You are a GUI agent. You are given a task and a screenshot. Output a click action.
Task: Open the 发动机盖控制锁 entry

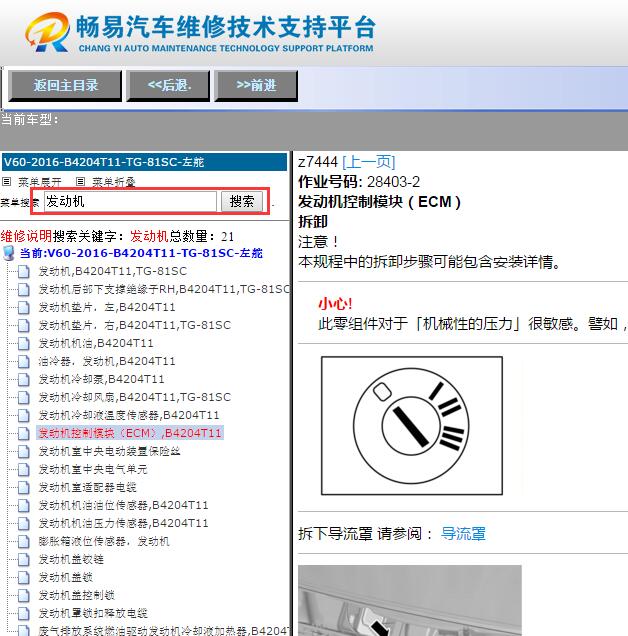pyautogui.click(x=76, y=595)
